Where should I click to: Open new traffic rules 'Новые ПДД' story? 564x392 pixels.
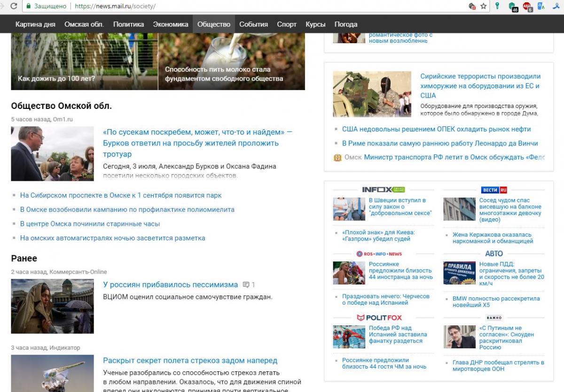coord(512,274)
